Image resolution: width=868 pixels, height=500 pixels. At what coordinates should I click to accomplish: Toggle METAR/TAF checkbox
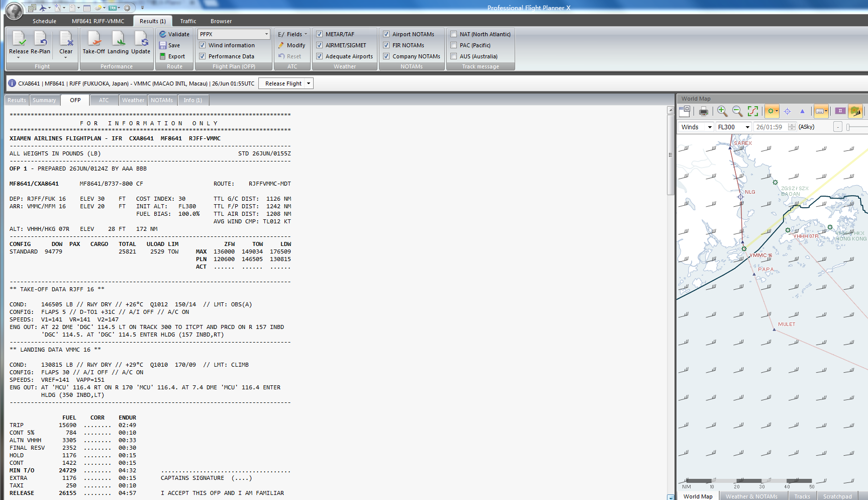[x=319, y=34]
